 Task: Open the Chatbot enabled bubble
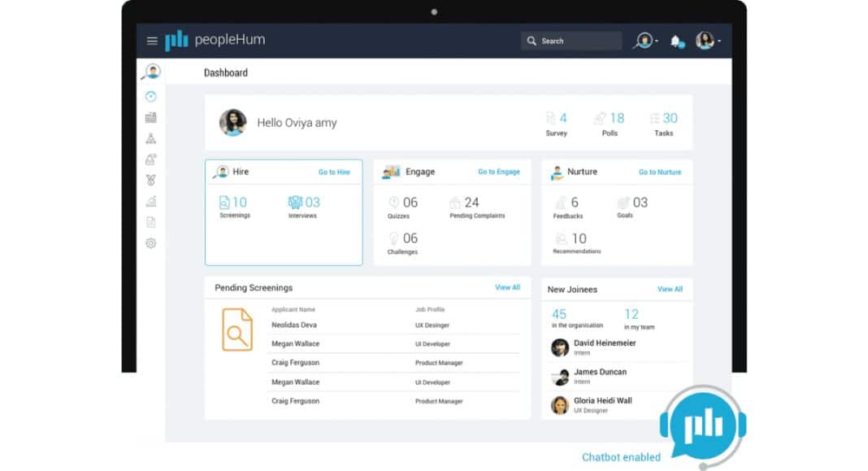coord(701,425)
